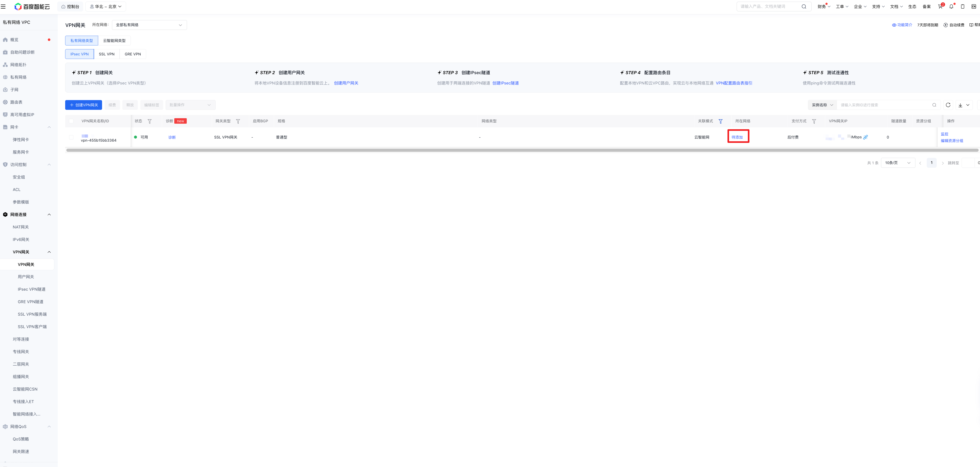Switch to the SSL VPN tab

[107, 54]
